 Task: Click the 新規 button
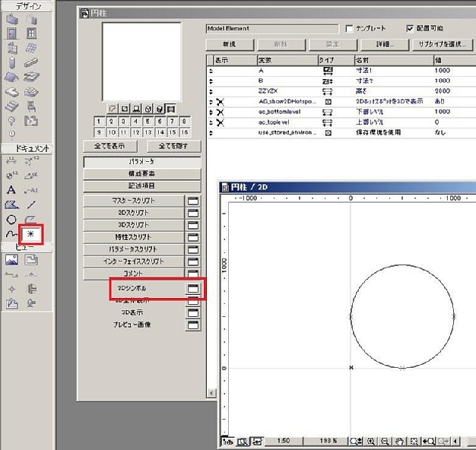tap(229, 44)
